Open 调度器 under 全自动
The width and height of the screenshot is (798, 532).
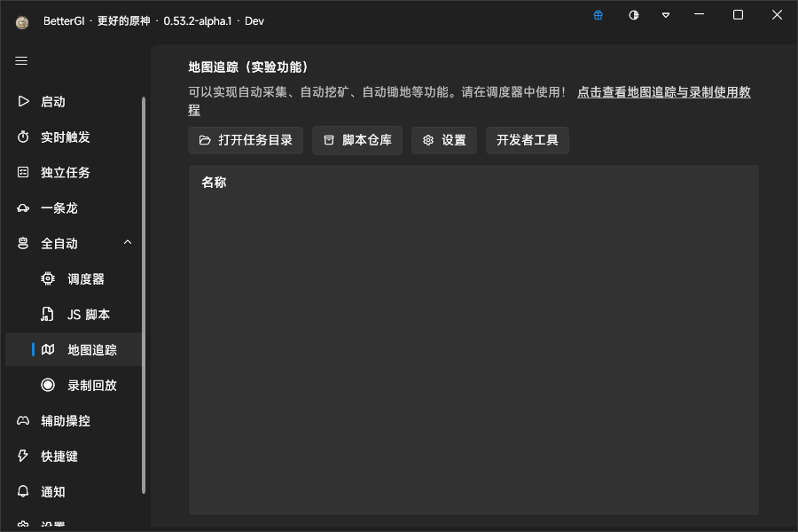pos(74,279)
